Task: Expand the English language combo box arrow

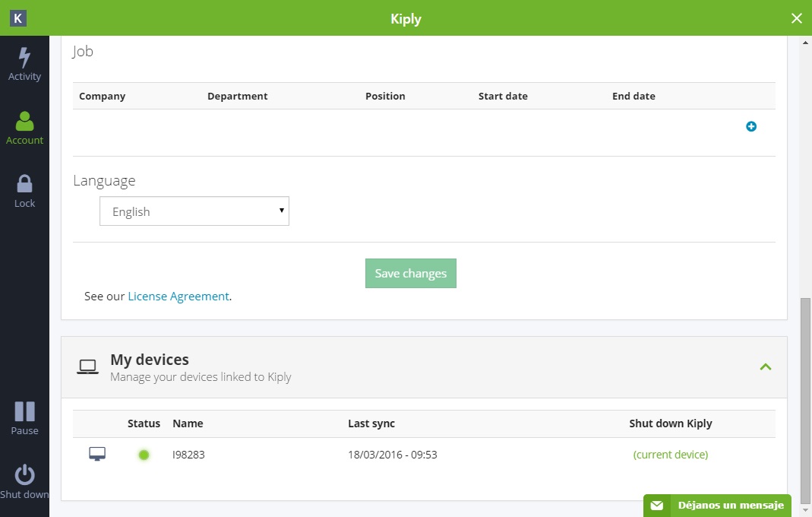Action: 281,211
